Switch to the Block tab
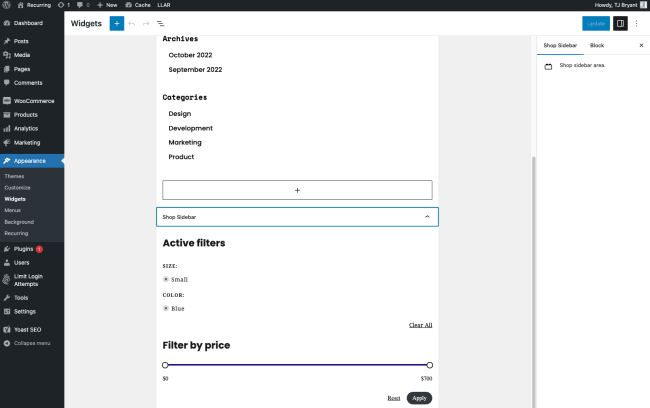The width and height of the screenshot is (650, 408). [597, 45]
